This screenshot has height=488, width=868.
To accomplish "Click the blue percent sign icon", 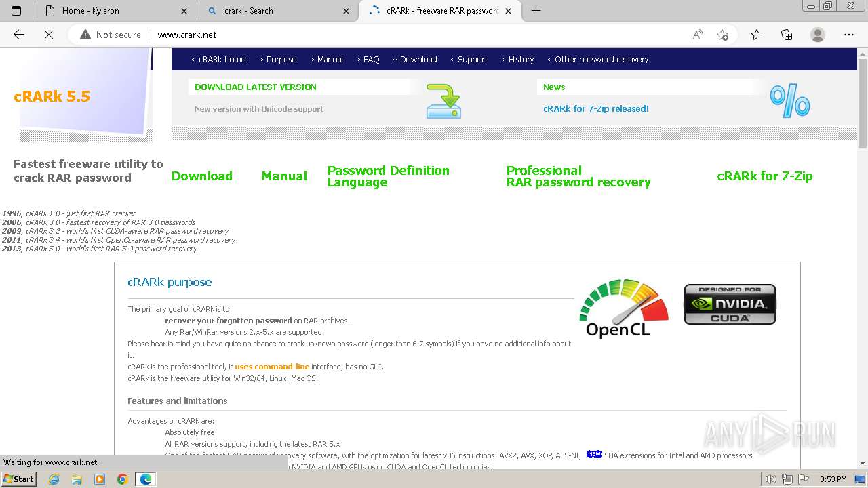I will click(790, 100).
